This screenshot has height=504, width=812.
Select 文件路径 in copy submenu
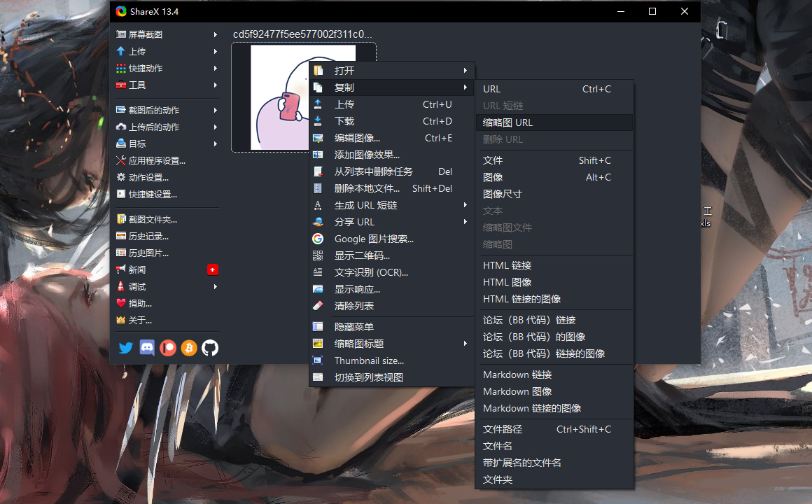tap(554, 429)
